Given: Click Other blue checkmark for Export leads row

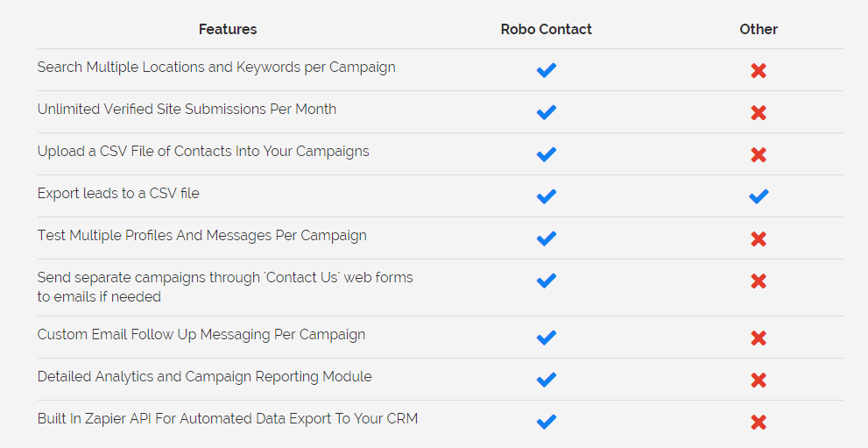Looking at the screenshot, I should 759,196.
